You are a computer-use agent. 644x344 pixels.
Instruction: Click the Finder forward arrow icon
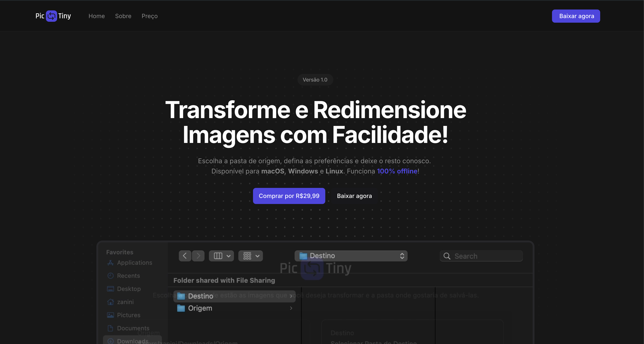(198, 256)
